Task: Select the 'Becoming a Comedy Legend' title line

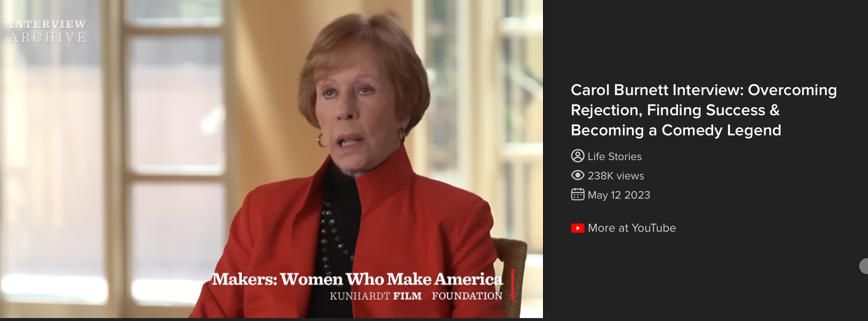Action: 676,130
